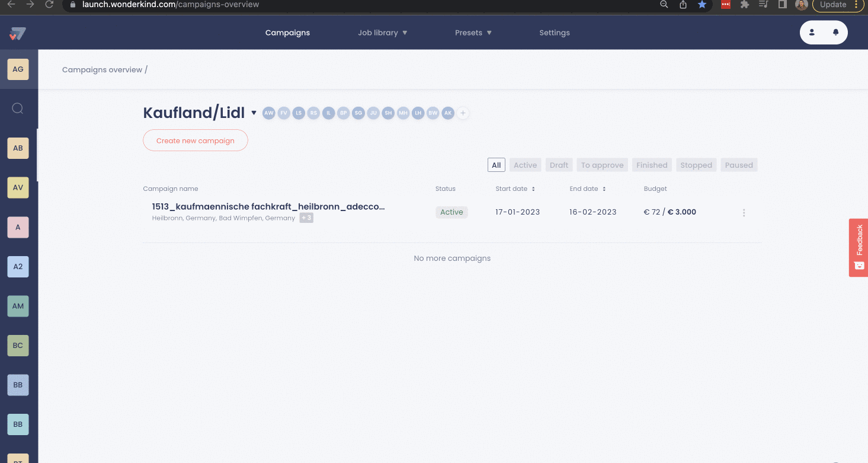Viewport: 868px width, 463px height.
Task: Open browser media controls icon
Action: [764, 4]
